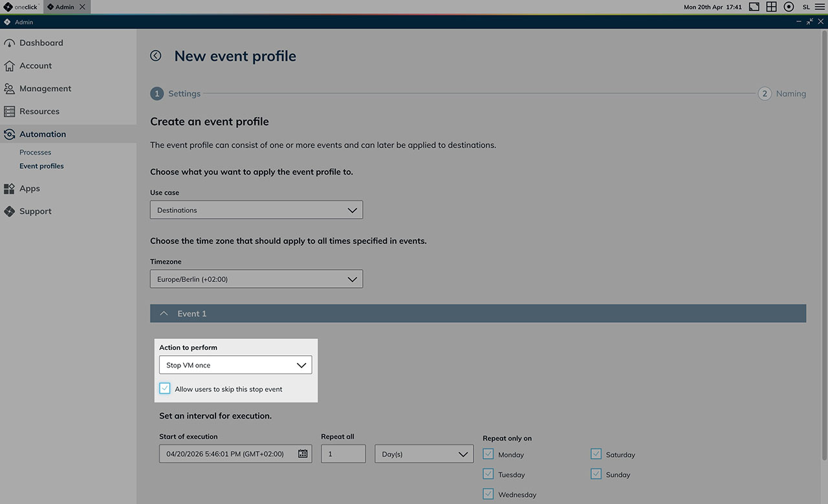Switch to the Admin tab
This screenshot has height=504, width=828.
coord(65,6)
